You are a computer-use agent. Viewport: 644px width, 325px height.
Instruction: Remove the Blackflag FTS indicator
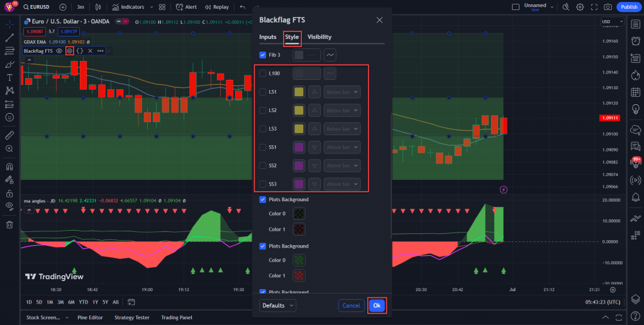point(90,51)
